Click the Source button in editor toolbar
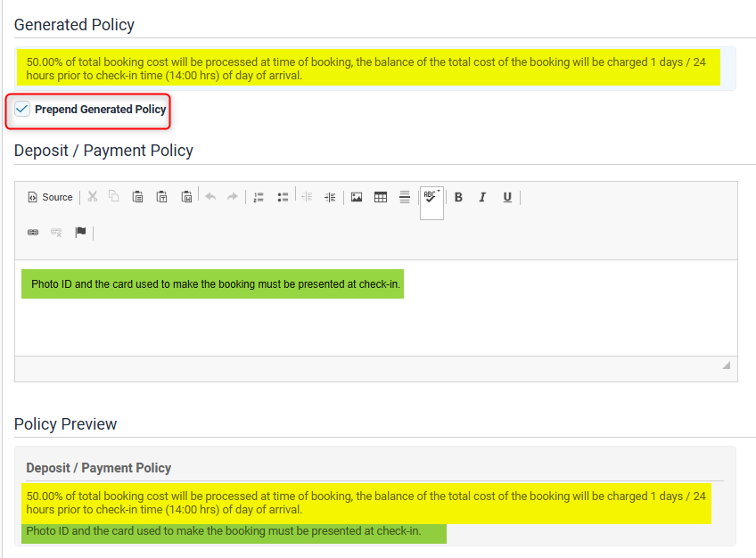 pyautogui.click(x=50, y=197)
